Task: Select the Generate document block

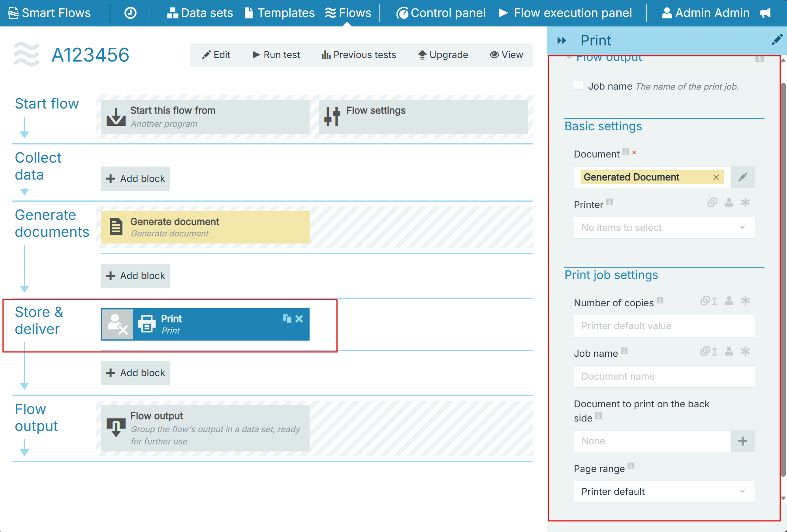Action: pyautogui.click(x=205, y=227)
